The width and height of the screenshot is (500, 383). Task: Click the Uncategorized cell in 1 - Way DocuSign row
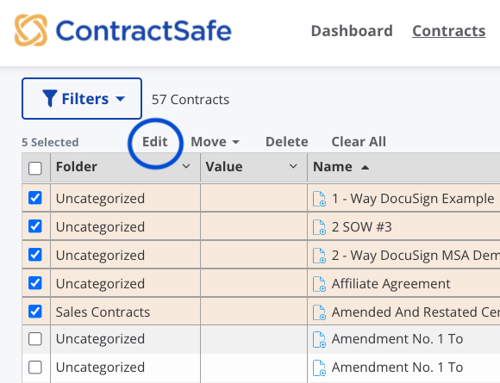(100, 199)
